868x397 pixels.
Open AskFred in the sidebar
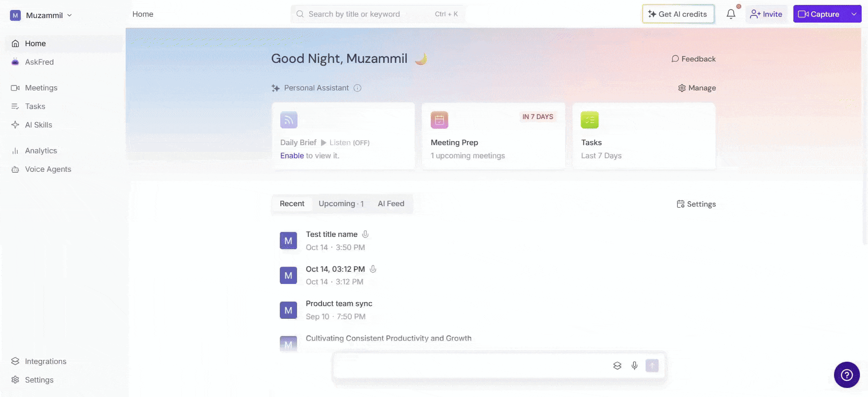[x=64, y=62]
